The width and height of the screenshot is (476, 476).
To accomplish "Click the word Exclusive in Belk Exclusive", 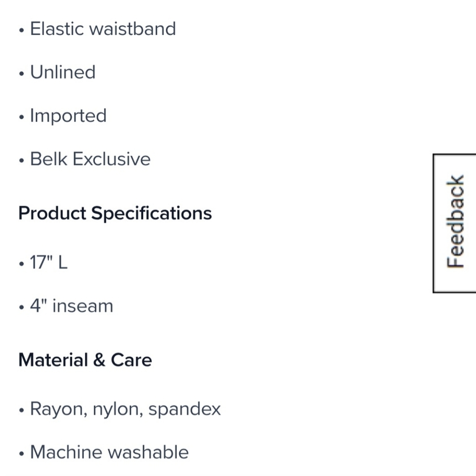I will click(111, 159).
